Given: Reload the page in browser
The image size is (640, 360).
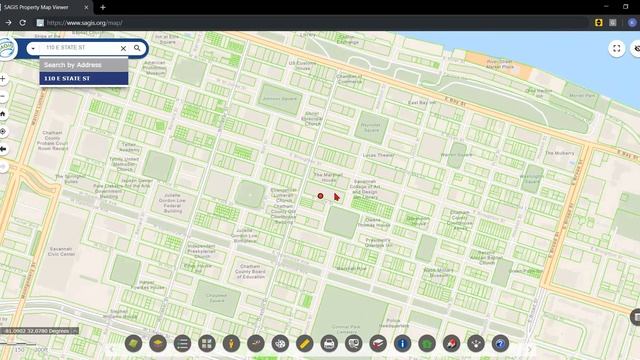Looking at the screenshot, I should (x=22, y=23).
